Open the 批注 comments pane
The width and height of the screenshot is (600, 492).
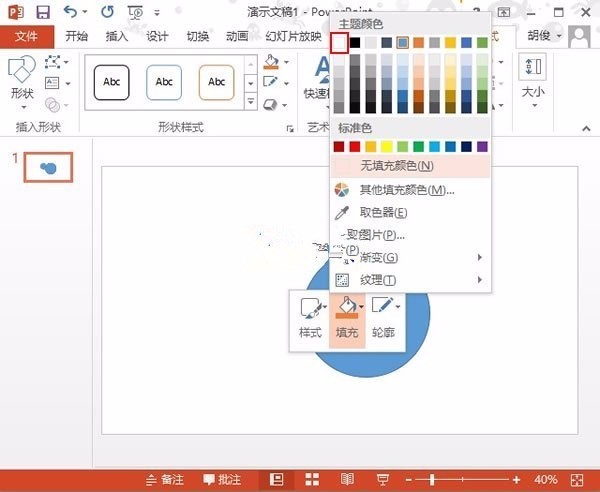click(x=222, y=479)
